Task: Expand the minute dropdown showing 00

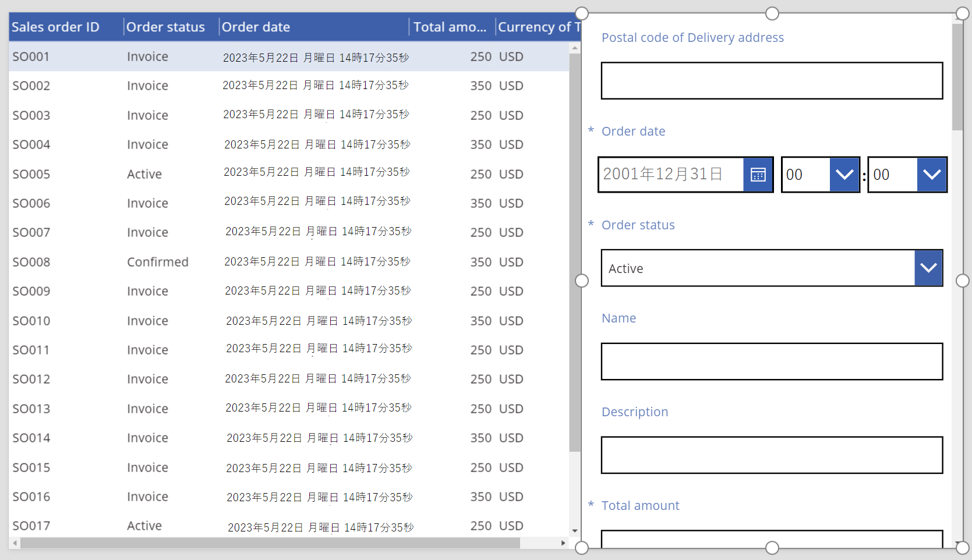Action: (x=932, y=175)
